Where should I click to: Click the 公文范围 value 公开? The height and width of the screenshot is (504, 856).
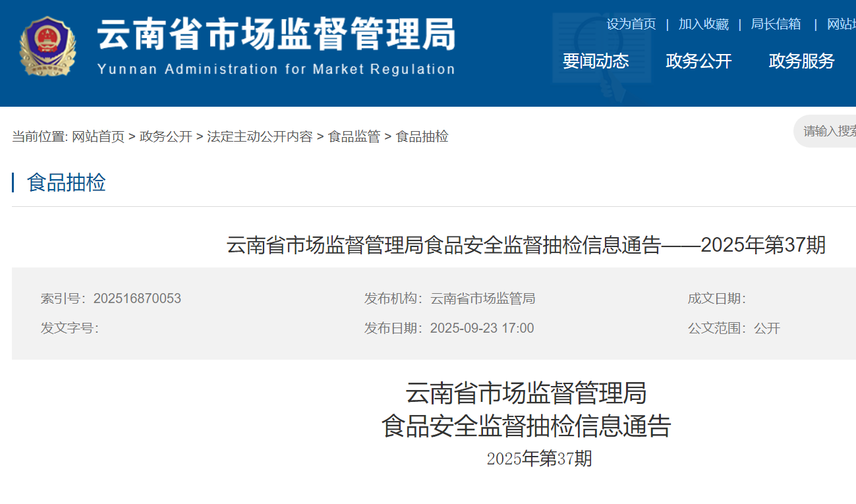(x=767, y=328)
